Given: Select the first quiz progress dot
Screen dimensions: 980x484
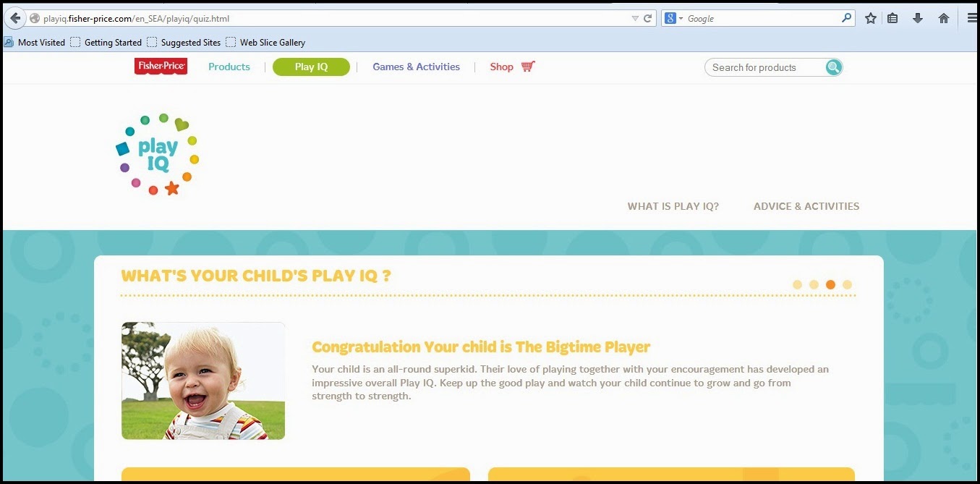Looking at the screenshot, I should 797,285.
